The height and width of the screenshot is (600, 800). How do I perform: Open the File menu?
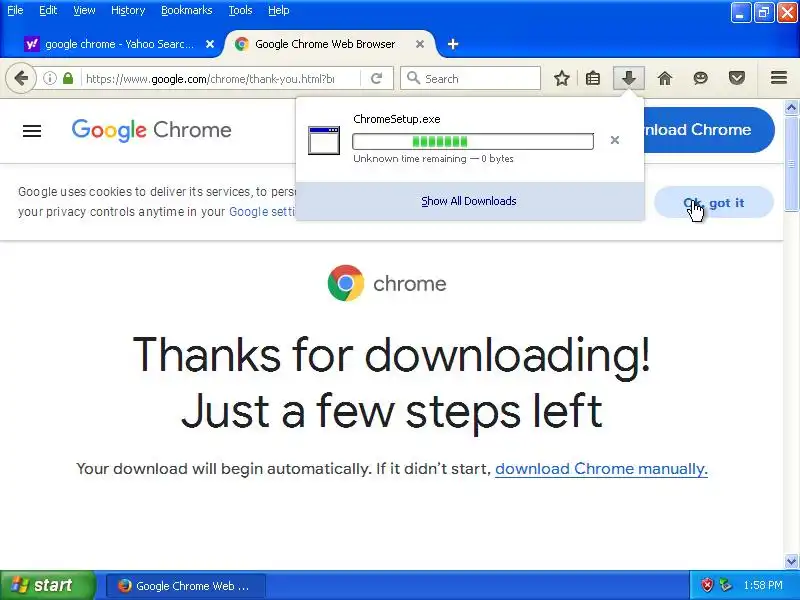tap(15, 10)
